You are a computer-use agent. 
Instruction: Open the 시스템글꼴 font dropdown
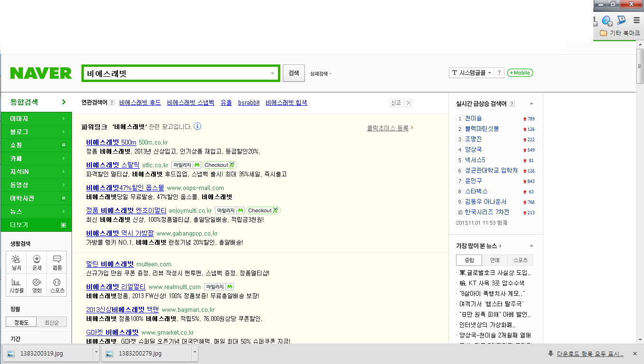point(472,73)
